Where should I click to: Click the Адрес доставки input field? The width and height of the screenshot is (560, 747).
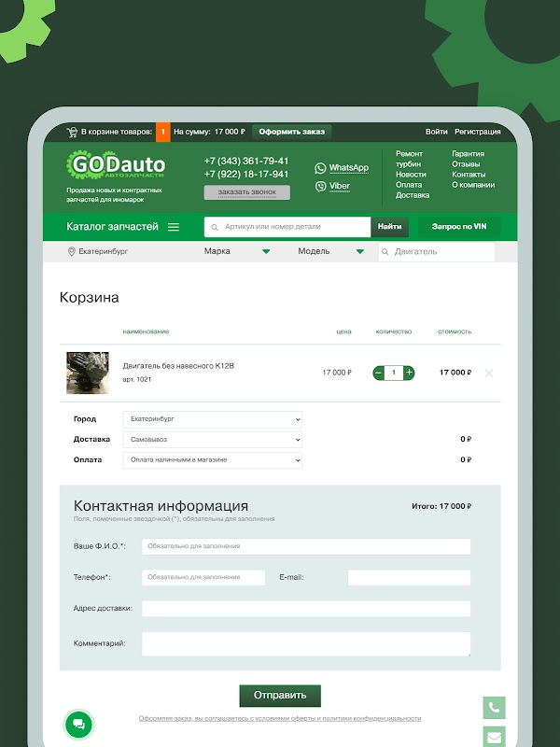306,609
